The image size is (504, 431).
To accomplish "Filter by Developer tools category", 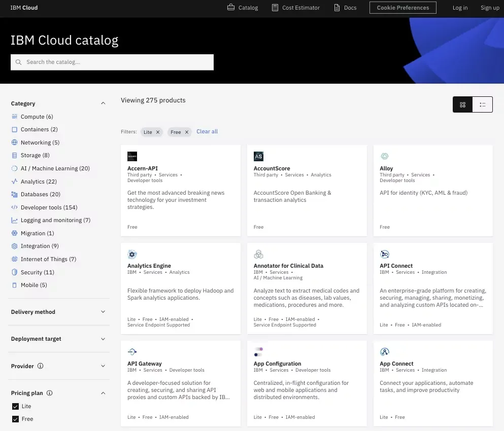I will [49, 207].
